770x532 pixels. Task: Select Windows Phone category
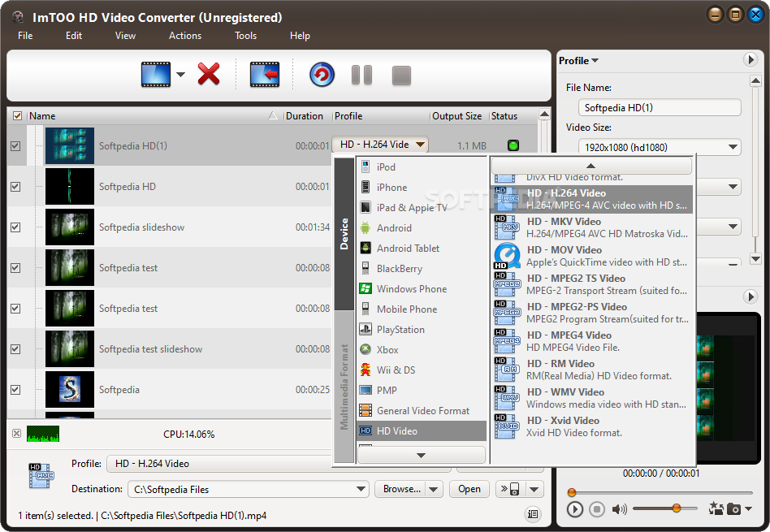pos(422,289)
